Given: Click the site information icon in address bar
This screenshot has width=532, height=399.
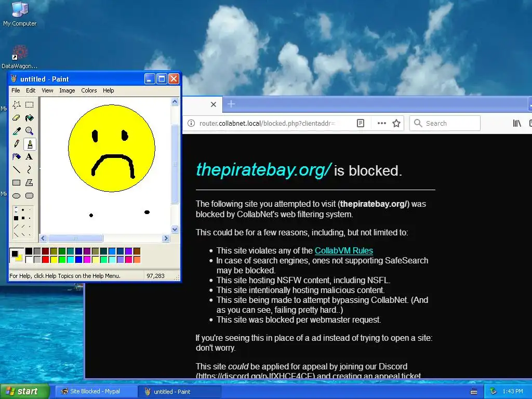Looking at the screenshot, I should click(191, 123).
